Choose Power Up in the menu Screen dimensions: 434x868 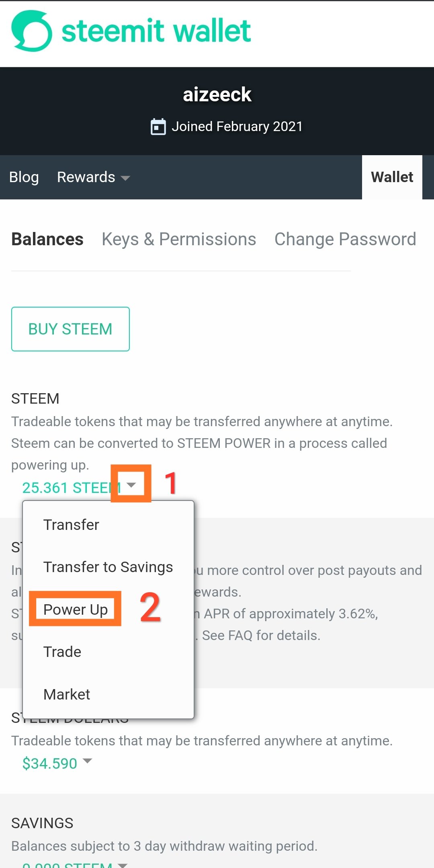click(x=76, y=609)
